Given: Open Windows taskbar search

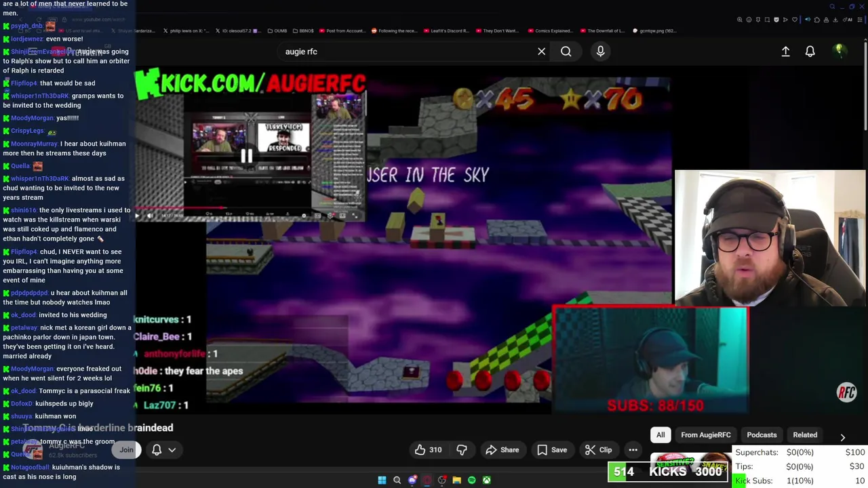Looking at the screenshot, I should tap(397, 480).
